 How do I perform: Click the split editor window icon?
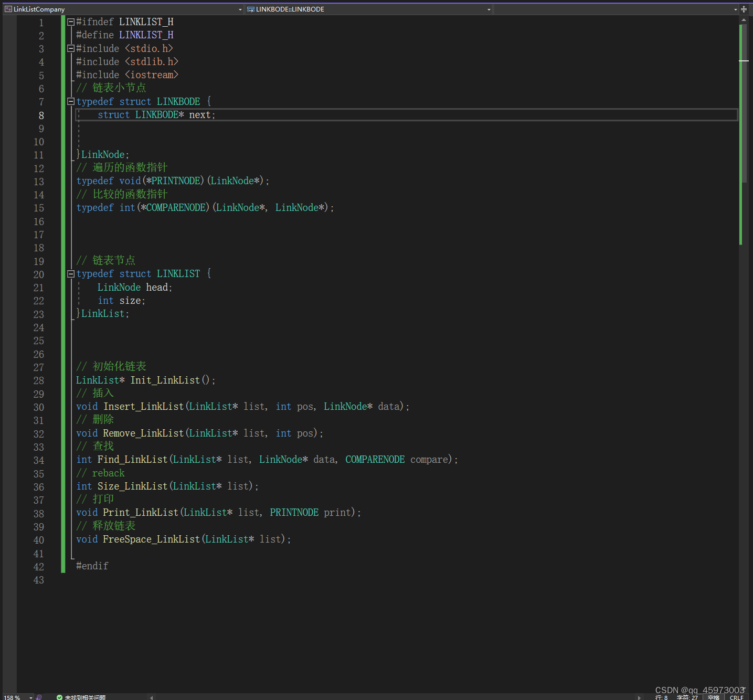point(744,9)
